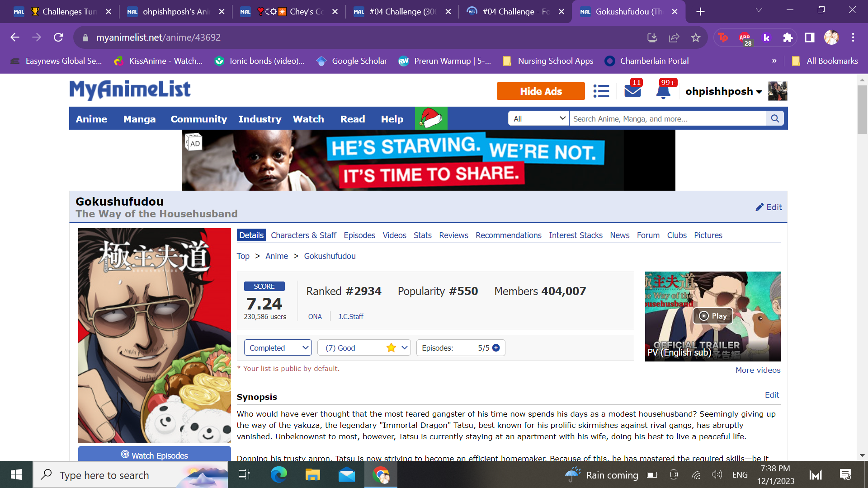Switch to the Challenges browser tab
Screen dimensions: 868x488
click(62, 12)
